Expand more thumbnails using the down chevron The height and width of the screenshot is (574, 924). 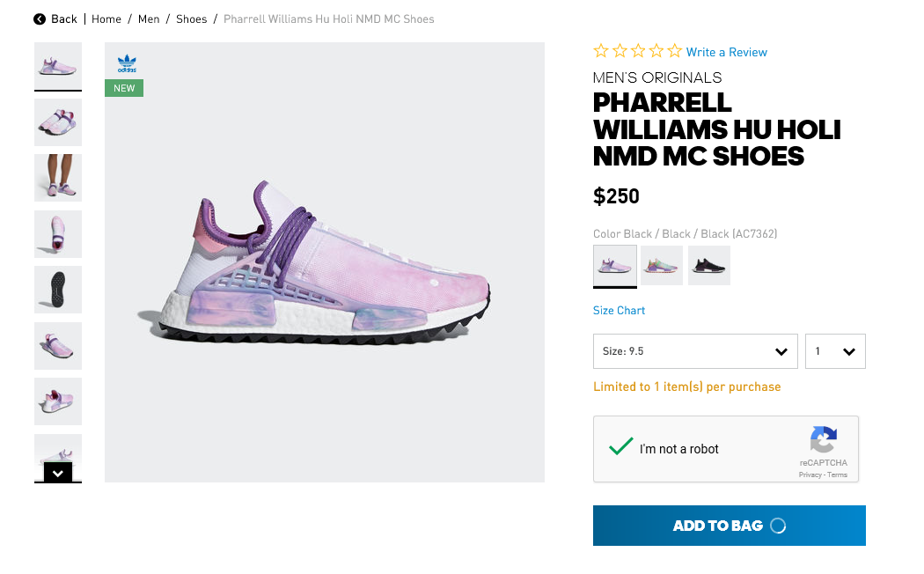57,473
